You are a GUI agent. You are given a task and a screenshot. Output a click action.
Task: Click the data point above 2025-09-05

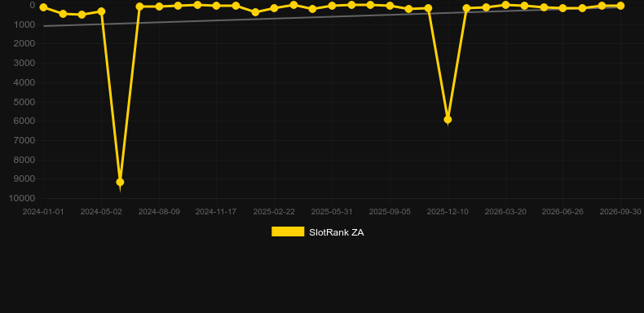[390, 6]
